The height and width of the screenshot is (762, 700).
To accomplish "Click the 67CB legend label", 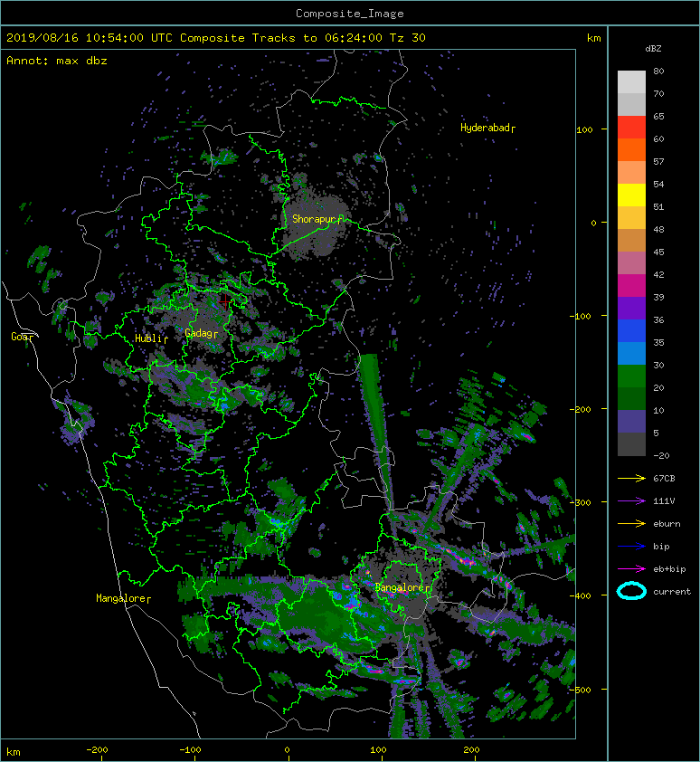I will (664, 478).
